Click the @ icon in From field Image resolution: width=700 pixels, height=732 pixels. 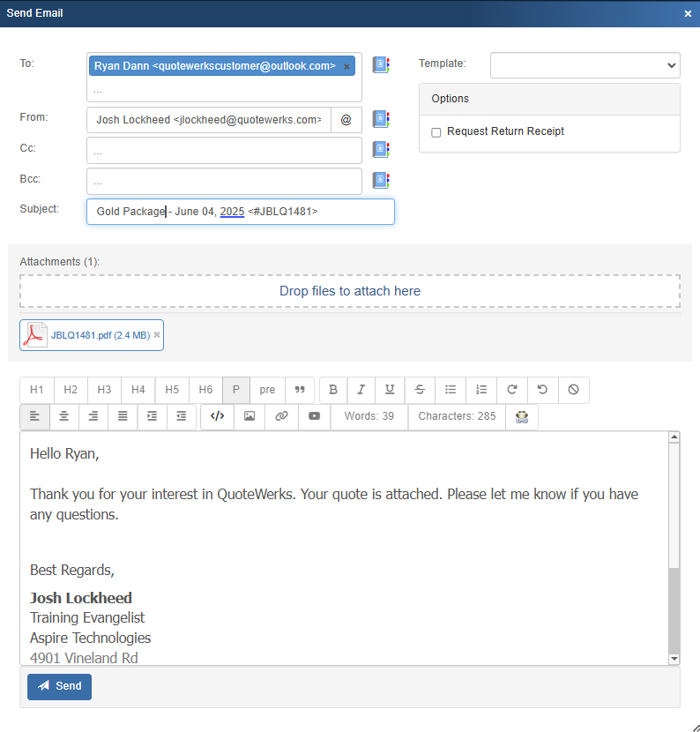point(346,120)
